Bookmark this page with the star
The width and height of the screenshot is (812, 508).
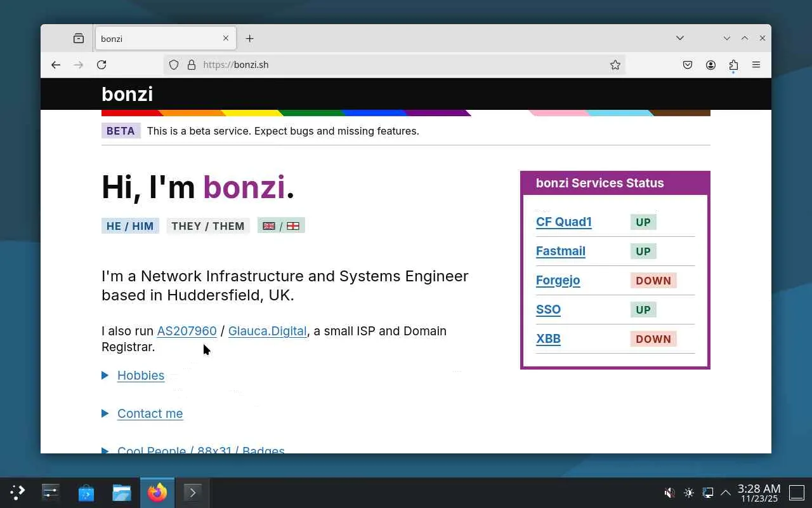click(x=615, y=65)
